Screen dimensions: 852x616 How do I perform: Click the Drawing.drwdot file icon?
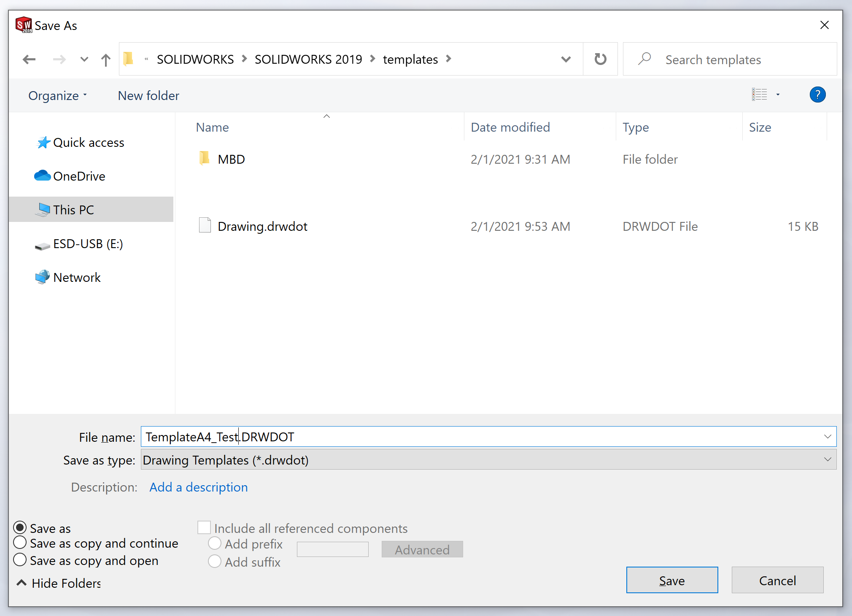(205, 225)
